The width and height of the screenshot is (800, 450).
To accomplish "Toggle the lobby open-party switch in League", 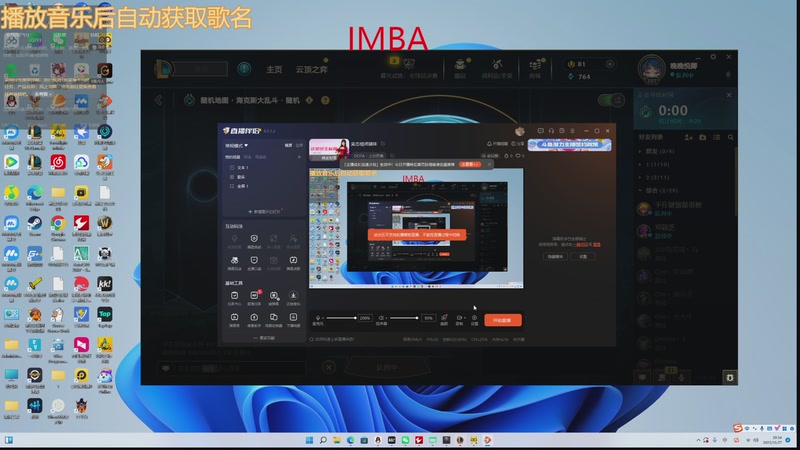I will (611, 100).
